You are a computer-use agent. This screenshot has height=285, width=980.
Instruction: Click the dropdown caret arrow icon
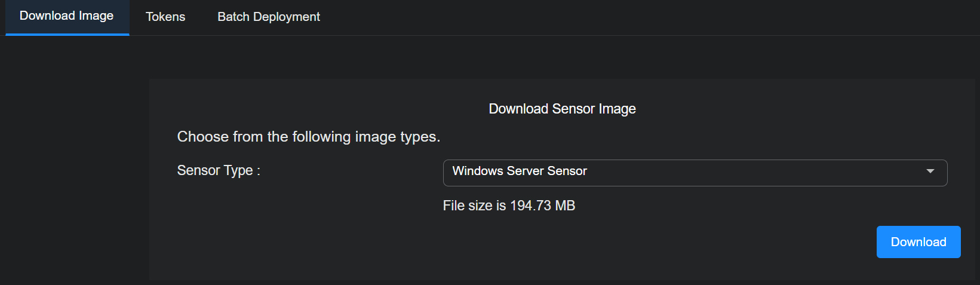click(930, 171)
